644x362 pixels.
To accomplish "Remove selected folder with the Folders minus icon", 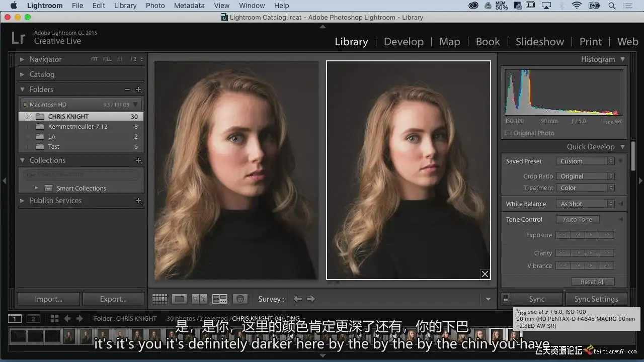I will coord(127,89).
